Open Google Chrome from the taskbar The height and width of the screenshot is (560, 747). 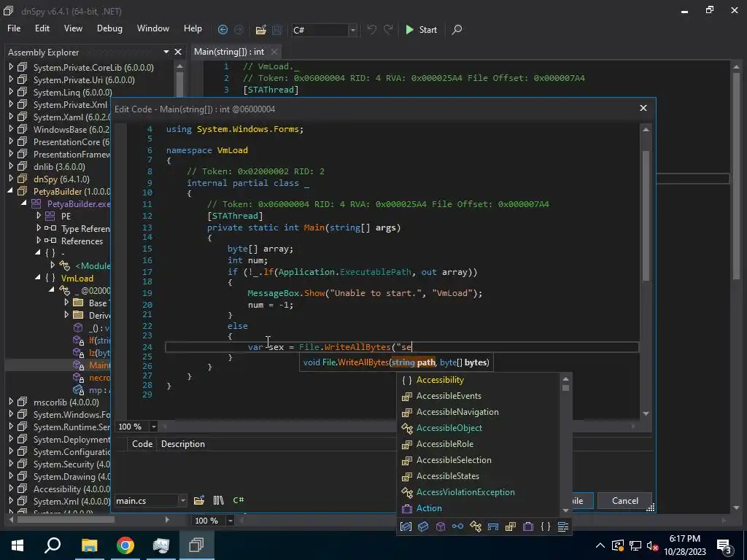click(125, 545)
